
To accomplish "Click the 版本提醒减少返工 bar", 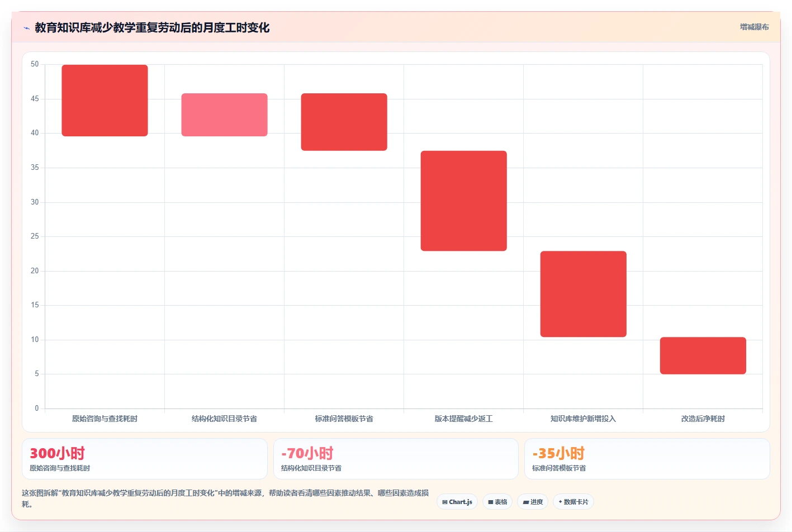I will [463, 201].
